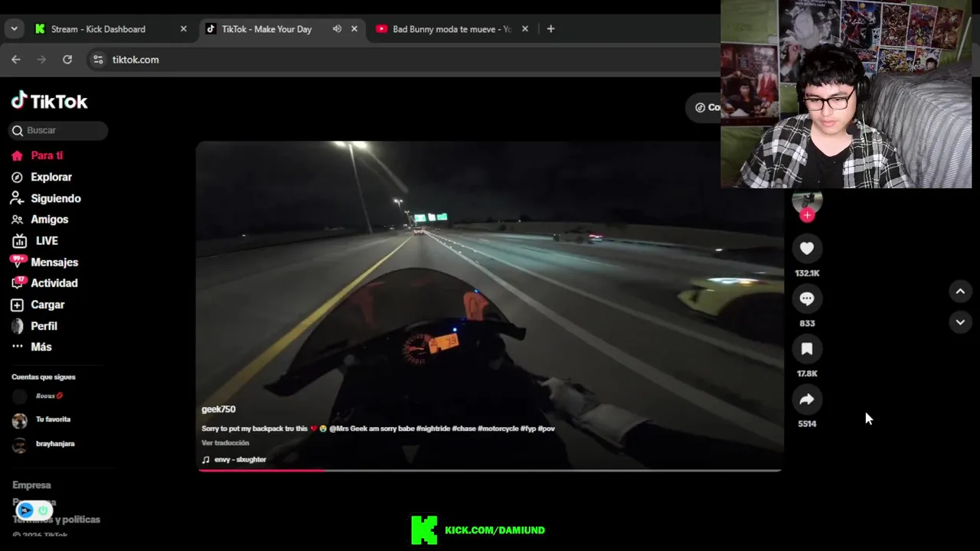
Task: Go to previous video with up chevron
Action: click(960, 292)
